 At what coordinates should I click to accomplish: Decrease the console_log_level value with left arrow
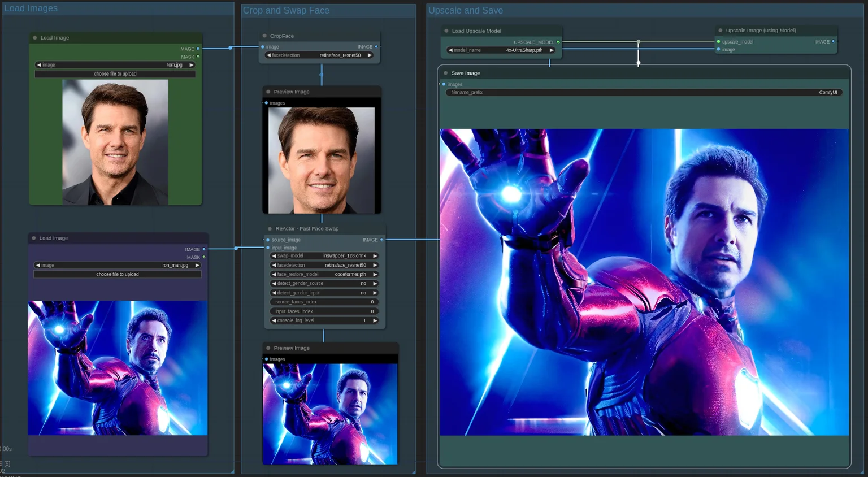click(x=274, y=320)
